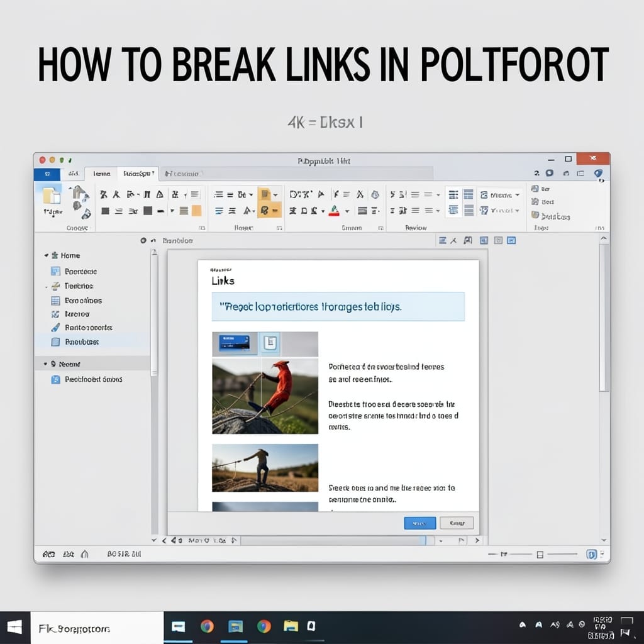The image size is (644, 644).
Task: Collapse the Home tree node arrow
Action: click(x=46, y=255)
